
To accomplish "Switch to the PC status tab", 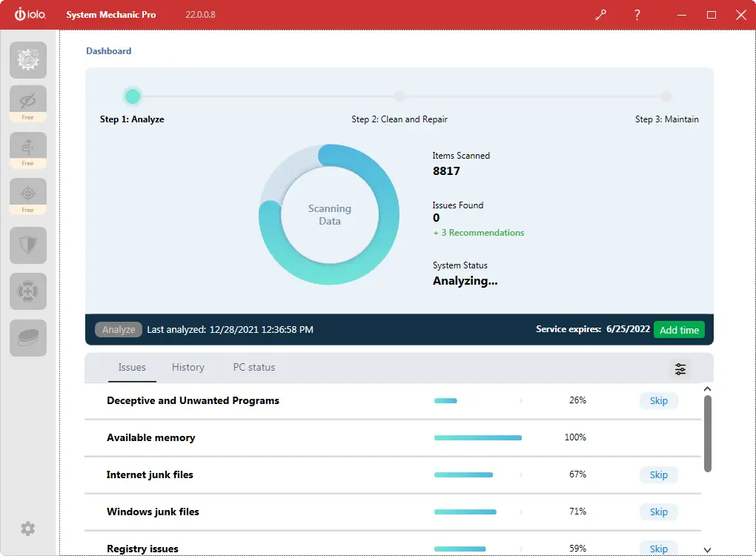I will pos(254,367).
